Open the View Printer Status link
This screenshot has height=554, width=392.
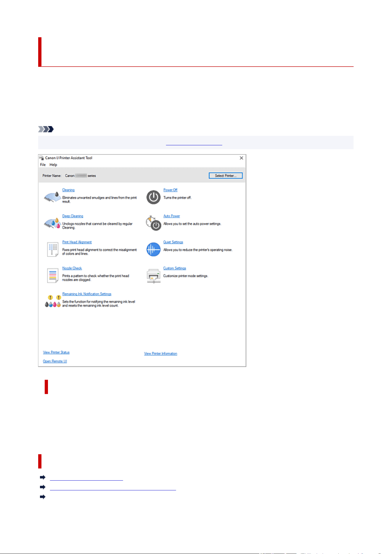pos(56,352)
